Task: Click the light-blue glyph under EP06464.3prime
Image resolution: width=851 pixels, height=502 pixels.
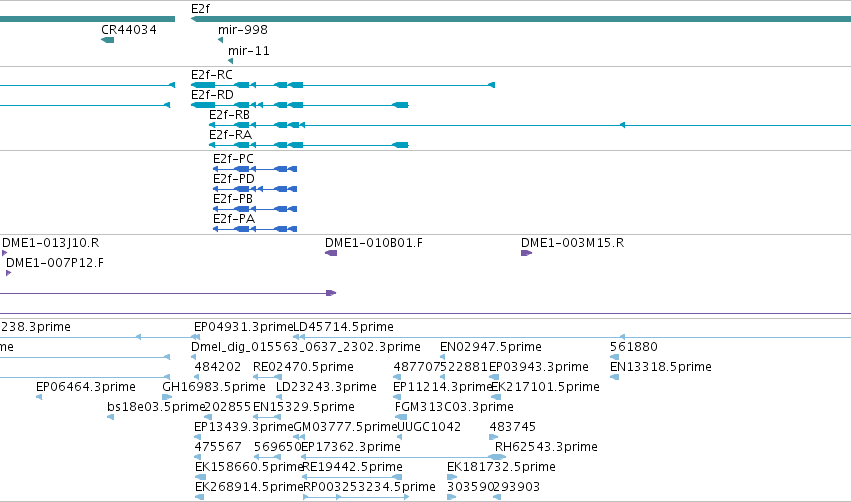Action: pyautogui.click(x=39, y=397)
